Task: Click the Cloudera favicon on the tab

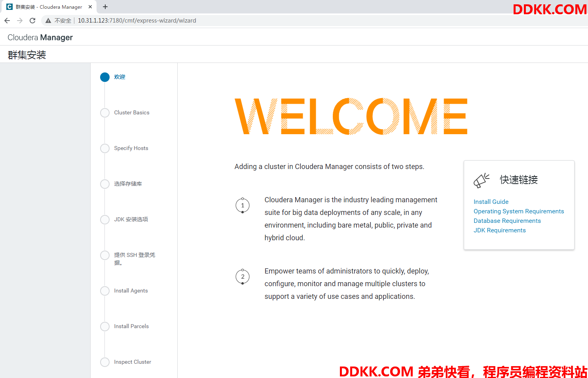Action: 9,7
